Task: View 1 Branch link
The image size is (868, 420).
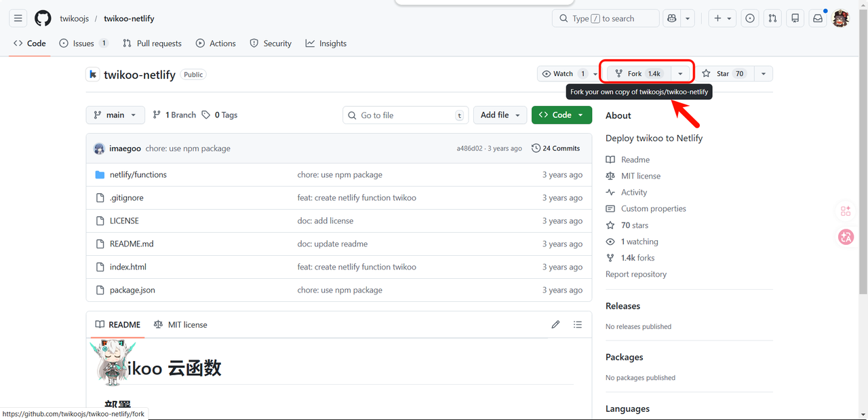Action: [174, 115]
